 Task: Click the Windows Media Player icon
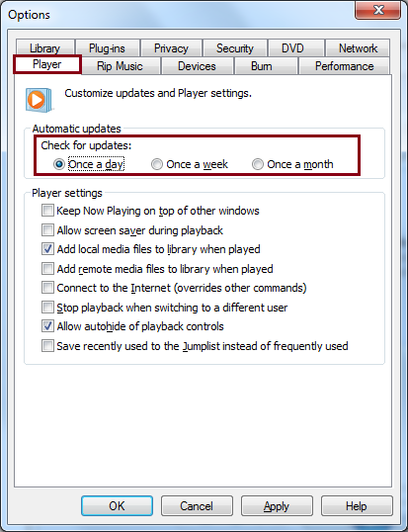tap(40, 100)
